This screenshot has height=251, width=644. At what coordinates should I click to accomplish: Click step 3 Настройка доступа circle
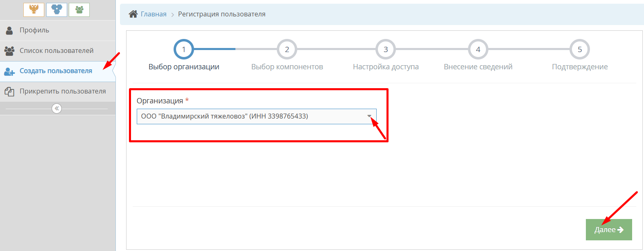(386, 50)
